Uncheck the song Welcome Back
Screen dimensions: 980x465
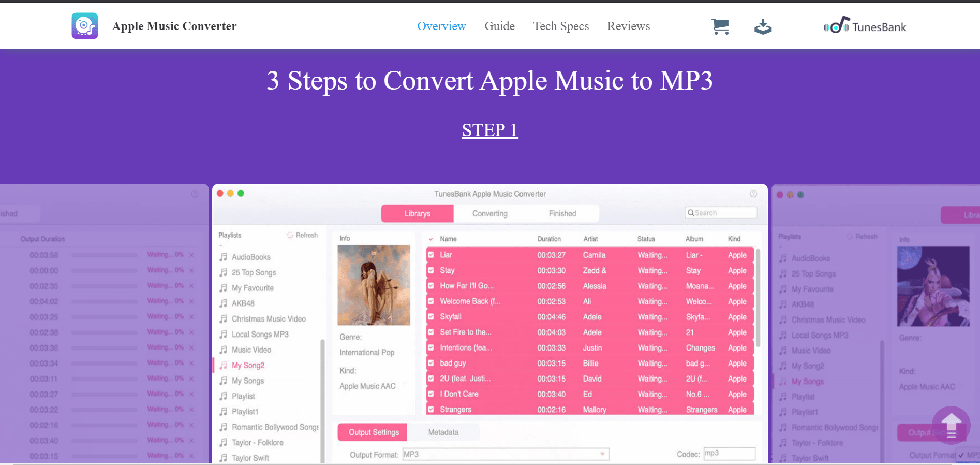tap(431, 301)
